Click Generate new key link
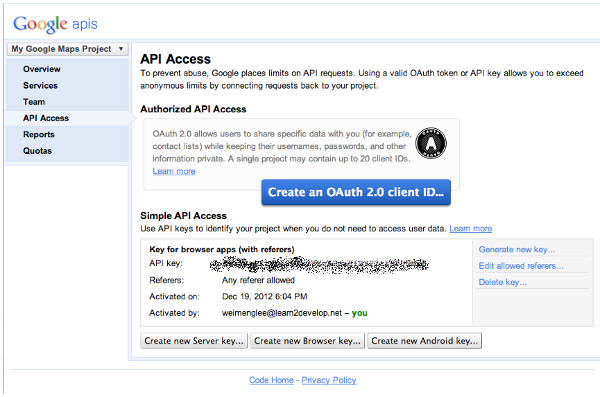This screenshot has height=397, width=600. 516,249
